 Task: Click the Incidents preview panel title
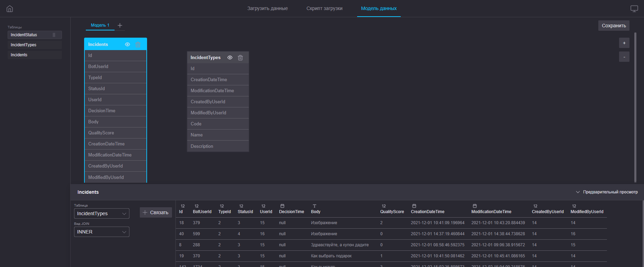click(x=88, y=192)
